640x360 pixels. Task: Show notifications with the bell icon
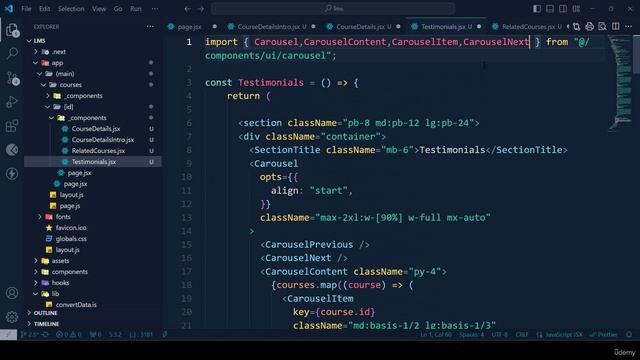click(x=629, y=335)
